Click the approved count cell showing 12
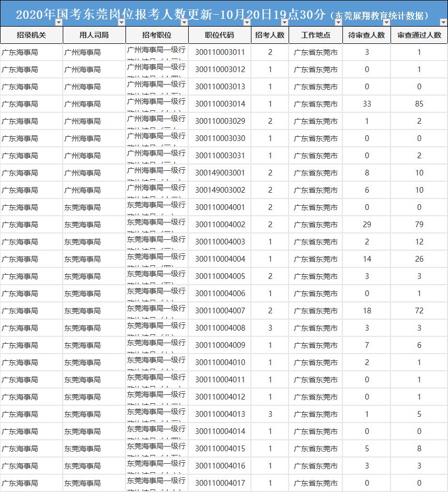 tap(419, 242)
